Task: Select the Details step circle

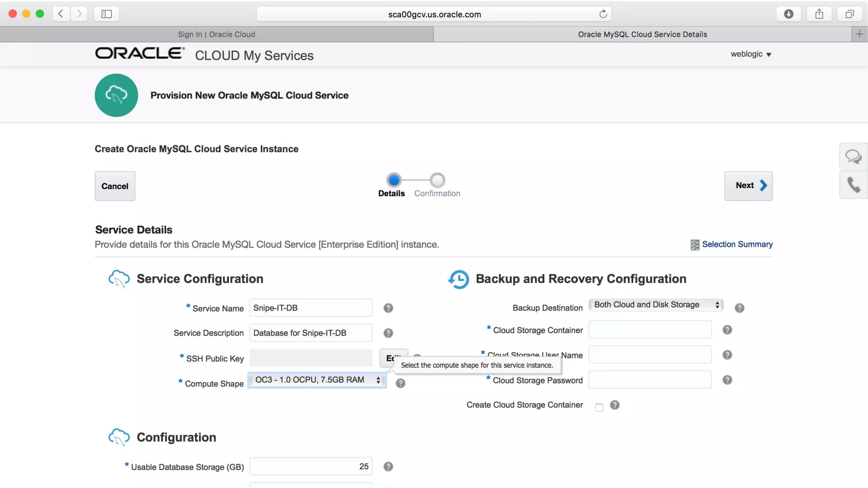Action: (394, 180)
